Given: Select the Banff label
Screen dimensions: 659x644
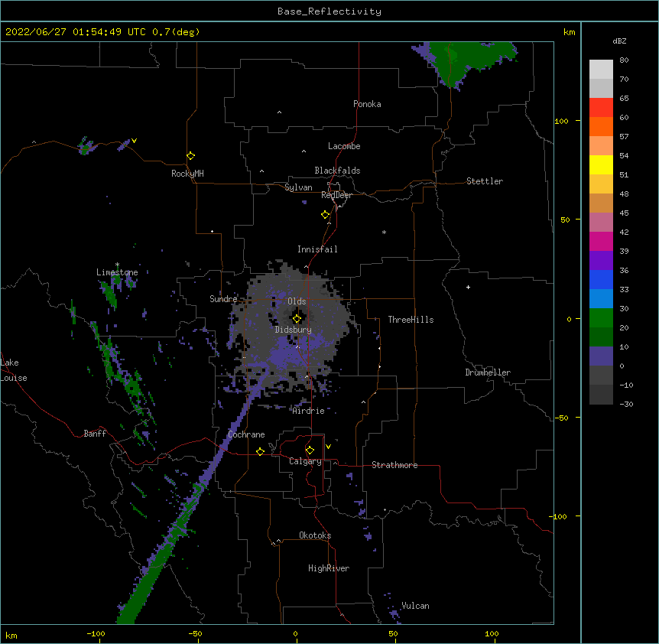Looking at the screenshot, I should pyautogui.click(x=95, y=434).
